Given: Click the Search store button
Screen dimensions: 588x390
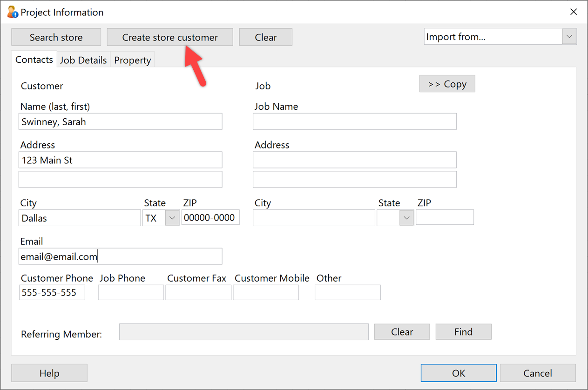Looking at the screenshot, I should point(56,37).
